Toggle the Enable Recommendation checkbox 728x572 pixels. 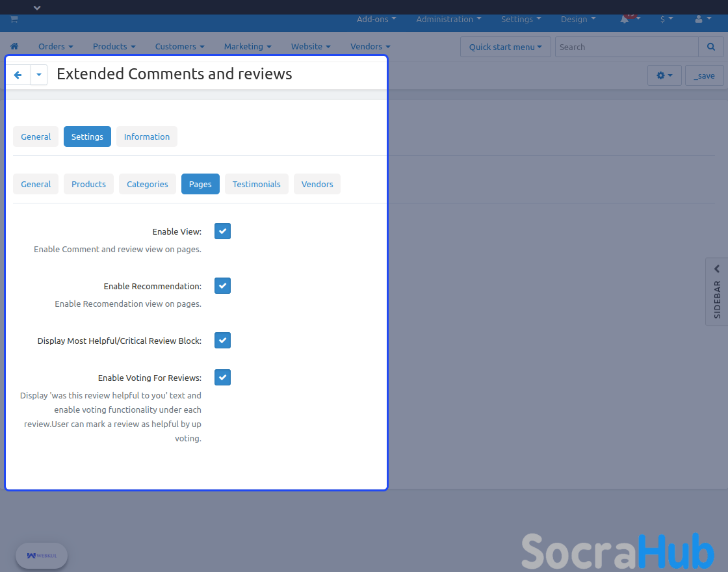(x=222, y=286)
